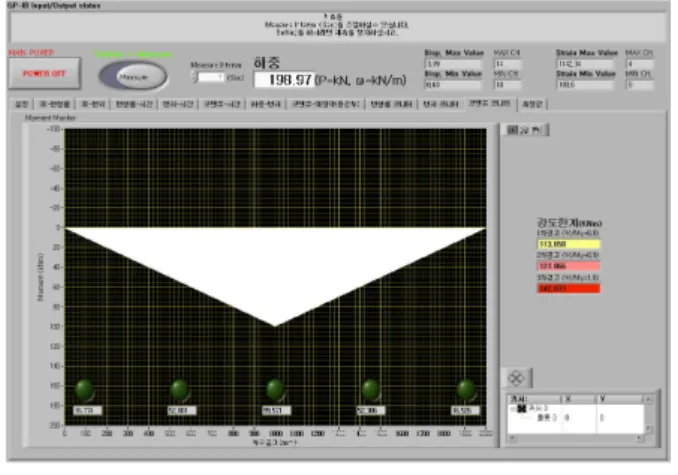Click the red POWER OFF button
This screenshot has width=678, height=475.
coord(44,73)
